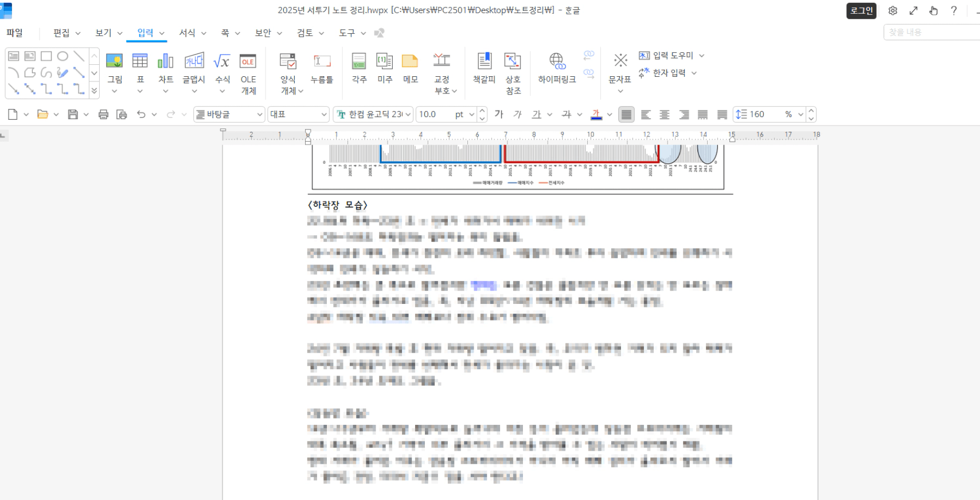The width and height of the screenshot is (980, 500).
Task: Open the line spacing 160 dropdown
Action: [x=801, y=115]
